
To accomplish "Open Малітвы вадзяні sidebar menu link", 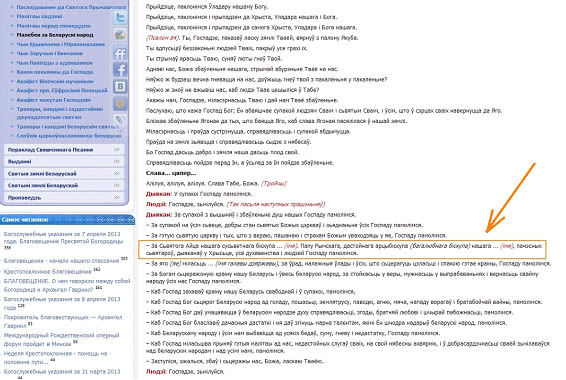I will 39,16.
